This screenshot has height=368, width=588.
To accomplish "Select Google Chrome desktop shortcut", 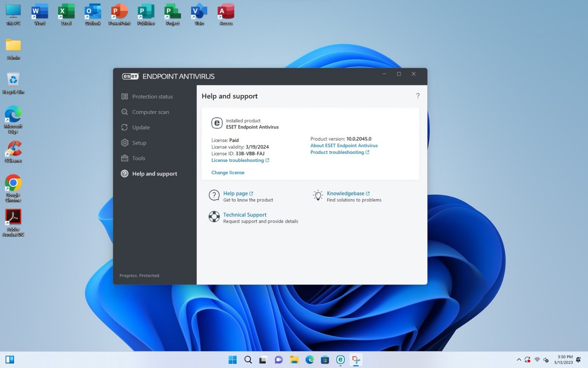I will 13,188.
